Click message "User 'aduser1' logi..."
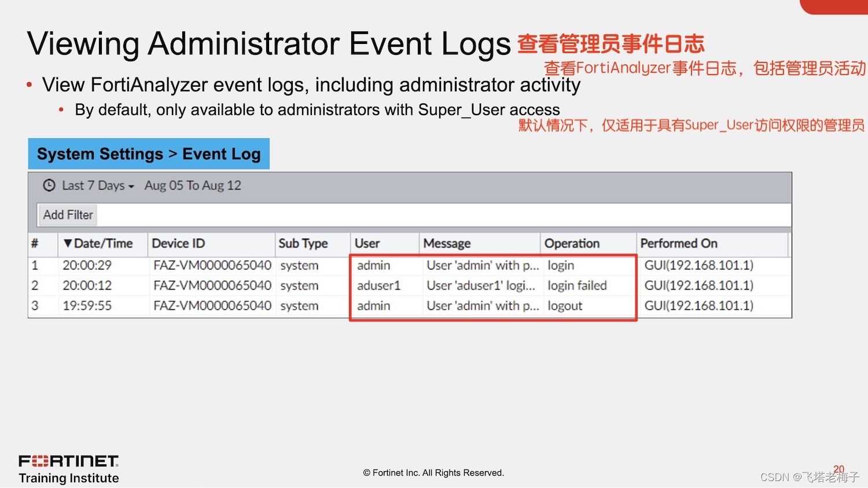This screenshot has width=868, height=488. click(480, 286)
